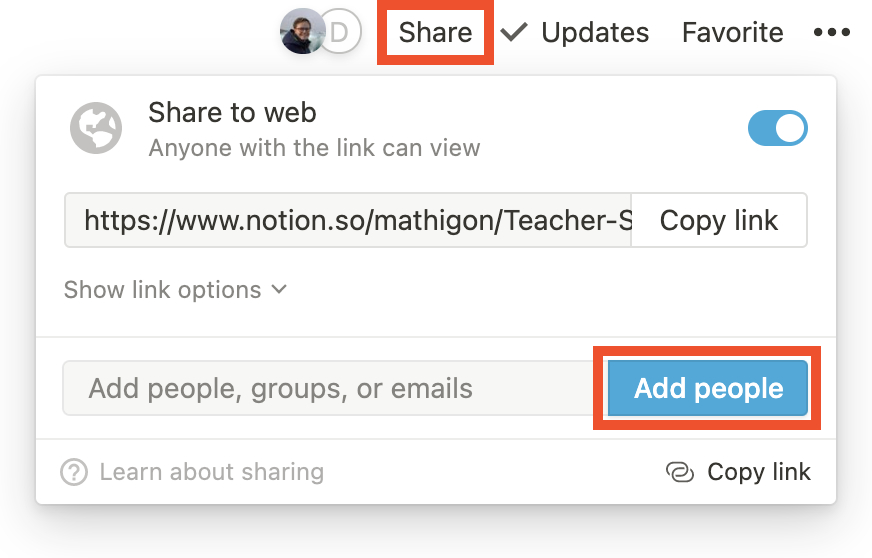Screen dimensions: 872x558
Task: Click Favorite in the top bar
Action: click(732, 32)
